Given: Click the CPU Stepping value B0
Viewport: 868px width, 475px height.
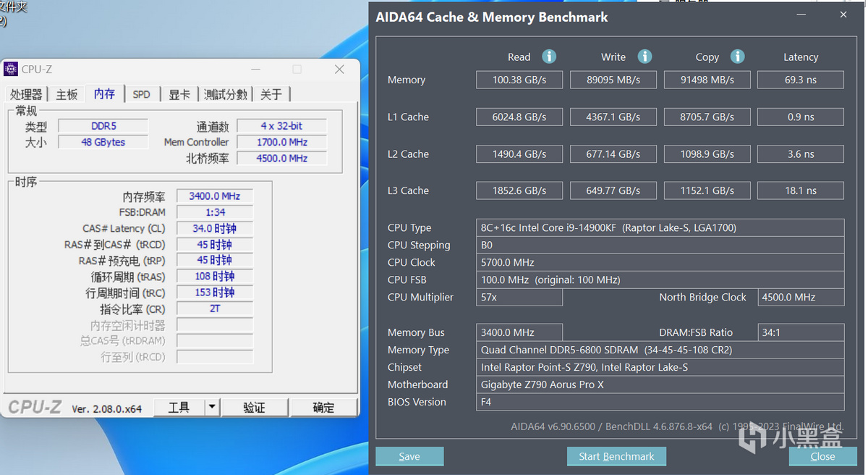Looking at the screenshot, I should [660, 245].
